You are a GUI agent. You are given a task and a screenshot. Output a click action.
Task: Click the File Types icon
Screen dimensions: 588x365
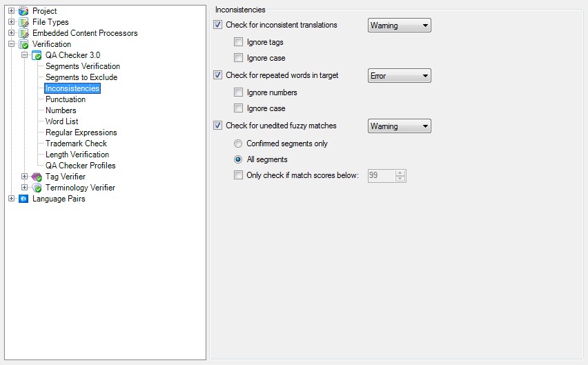tap(23, 22)
